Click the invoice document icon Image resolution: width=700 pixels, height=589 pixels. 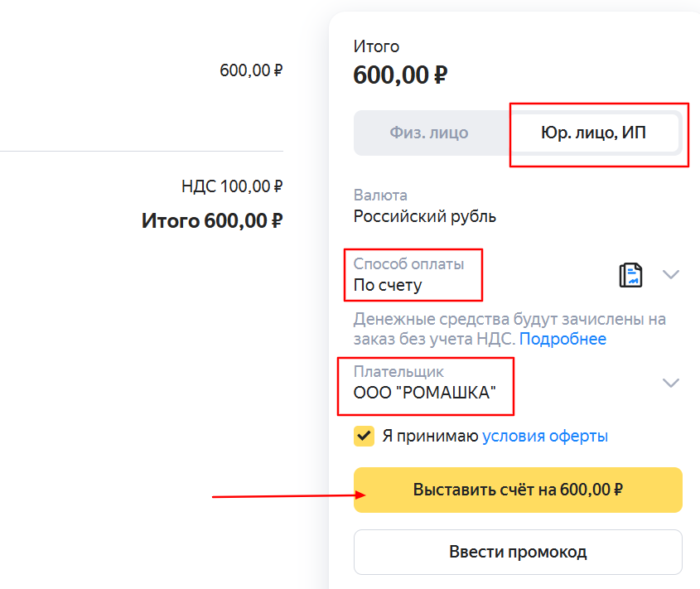(631, 275)
